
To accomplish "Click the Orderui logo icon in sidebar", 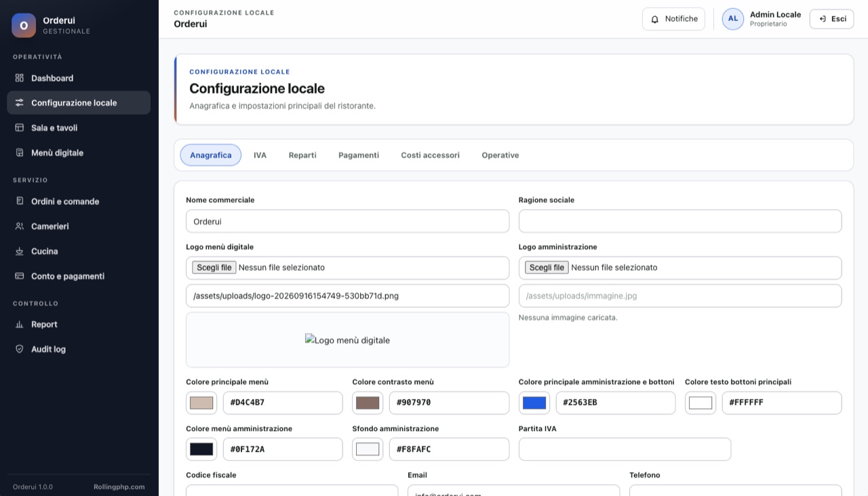I will pos(24,25).
